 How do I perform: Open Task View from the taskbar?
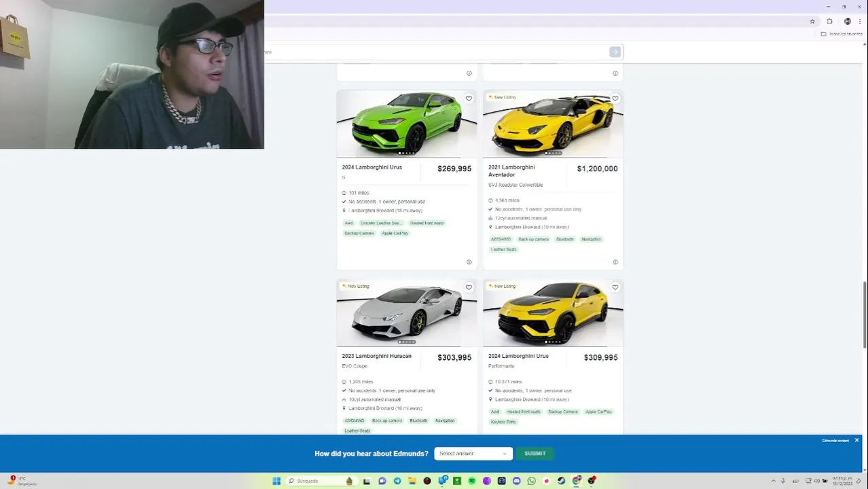(367, 482)
